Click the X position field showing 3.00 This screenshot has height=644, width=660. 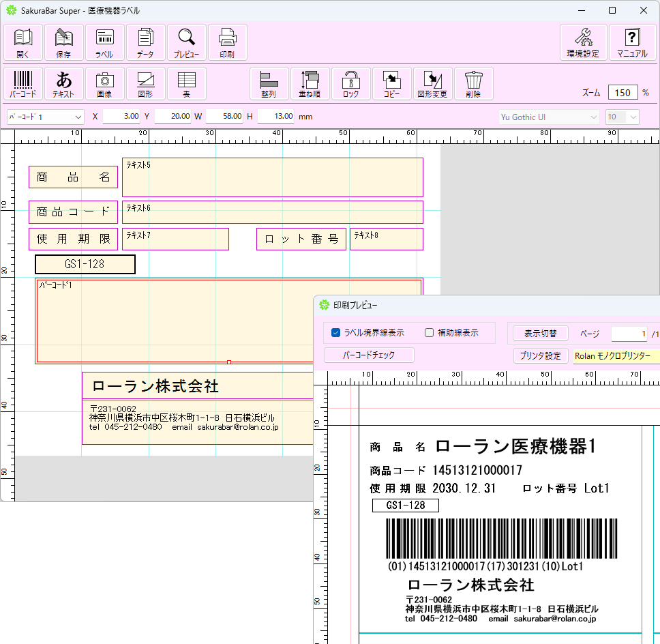point(121,116)
